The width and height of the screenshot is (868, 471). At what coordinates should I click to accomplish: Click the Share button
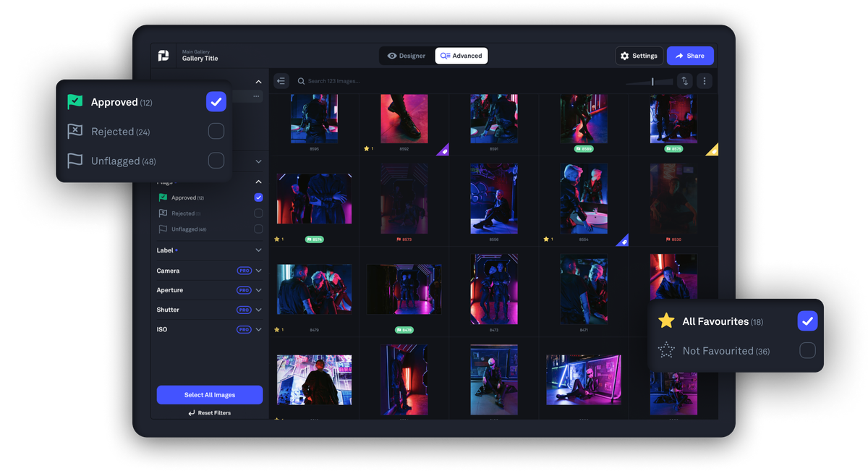coord(690,56)
